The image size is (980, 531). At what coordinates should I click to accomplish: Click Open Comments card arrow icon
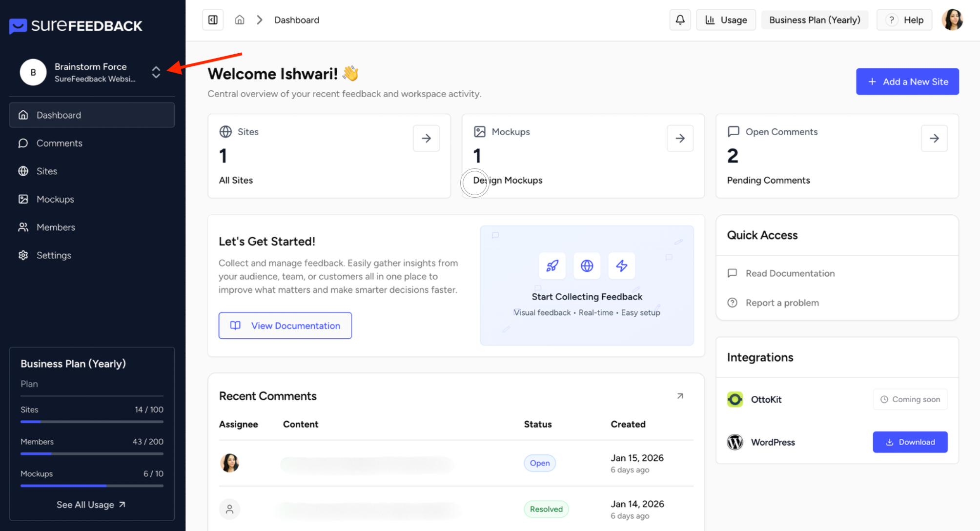coord(934,139)
